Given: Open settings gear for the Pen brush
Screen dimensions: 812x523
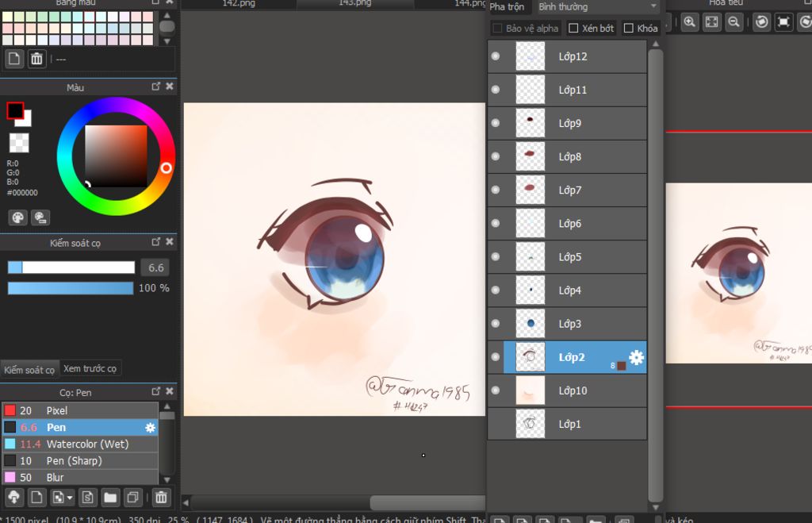Looking at the screenshot, I should point(150,427).
